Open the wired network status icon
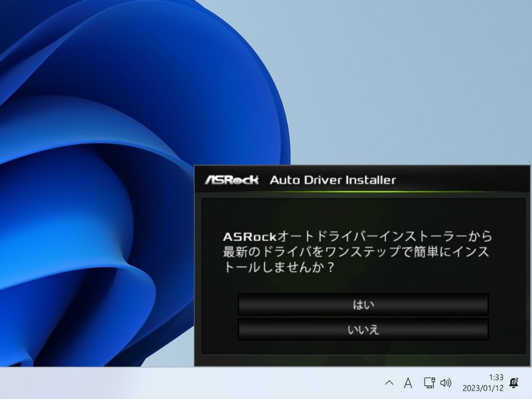Image resolution: width=532 pixels, height=399 pixels. (x=429, y=383)
